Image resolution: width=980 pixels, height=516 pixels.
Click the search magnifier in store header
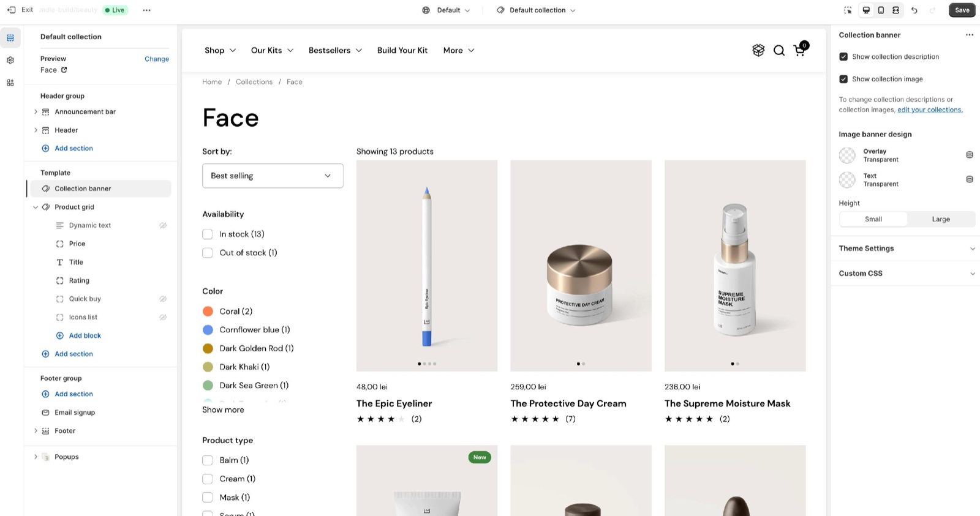(x=779, y=50)
